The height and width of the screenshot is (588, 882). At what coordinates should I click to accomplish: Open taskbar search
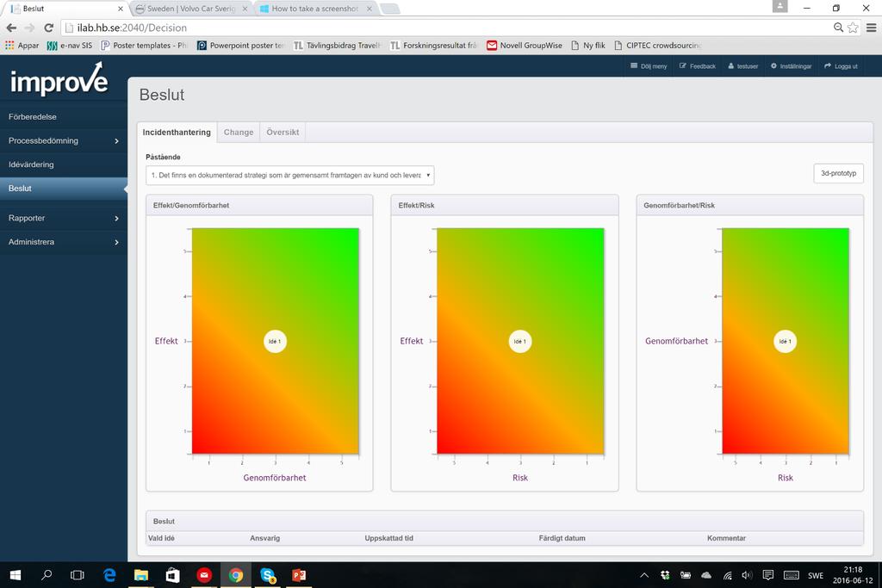(x=47, y=574)
